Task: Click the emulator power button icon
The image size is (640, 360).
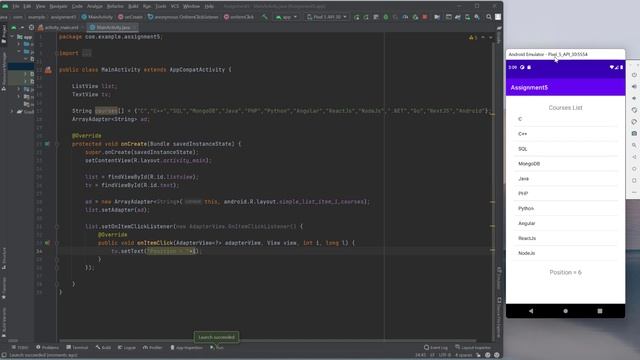Action: (634, 75)
